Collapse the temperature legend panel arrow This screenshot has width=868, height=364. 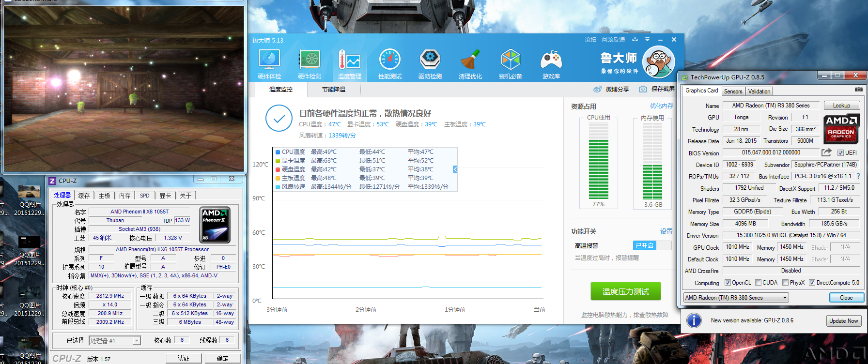455,169
